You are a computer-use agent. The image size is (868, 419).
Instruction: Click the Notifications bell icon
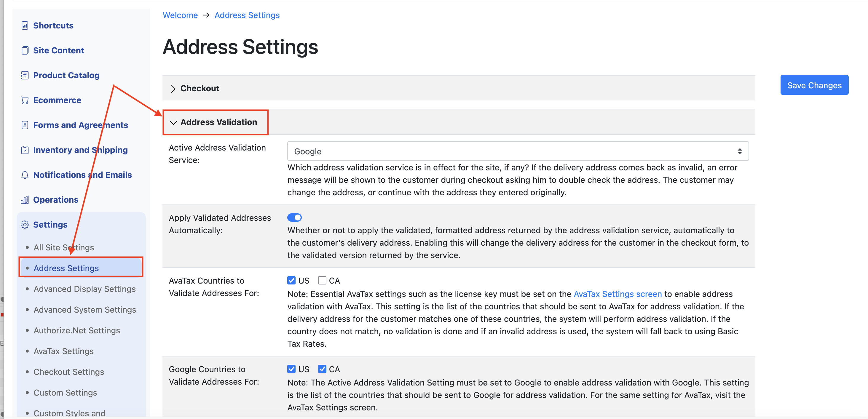tap(25, 175)
